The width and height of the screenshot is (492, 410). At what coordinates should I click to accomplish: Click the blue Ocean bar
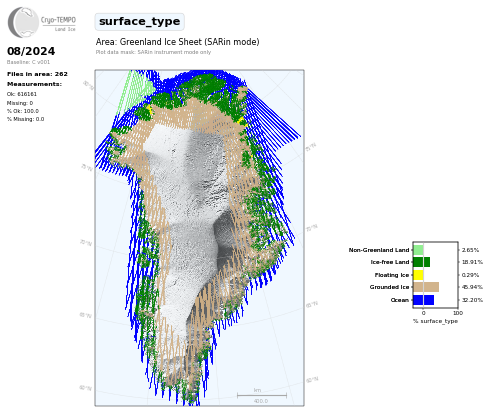pyautogui.click(x=423, y=300)
